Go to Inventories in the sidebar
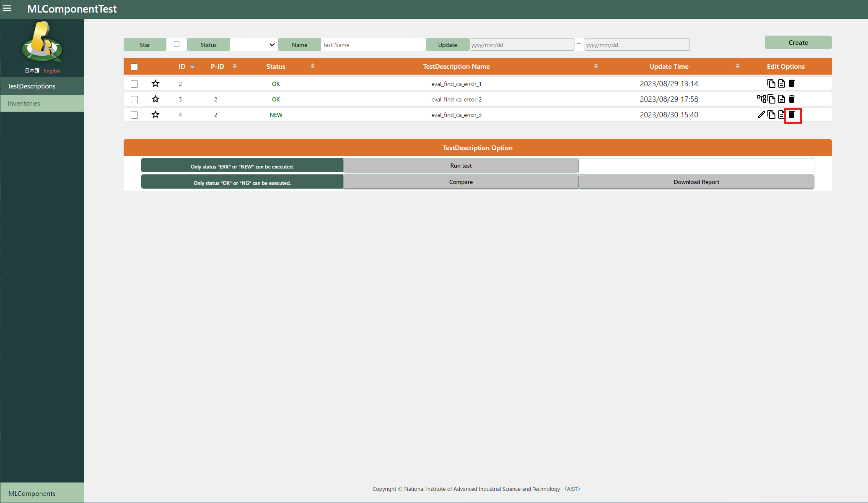Image resolution: width=868 pixels, height=503 pixels. click(24, 103)
